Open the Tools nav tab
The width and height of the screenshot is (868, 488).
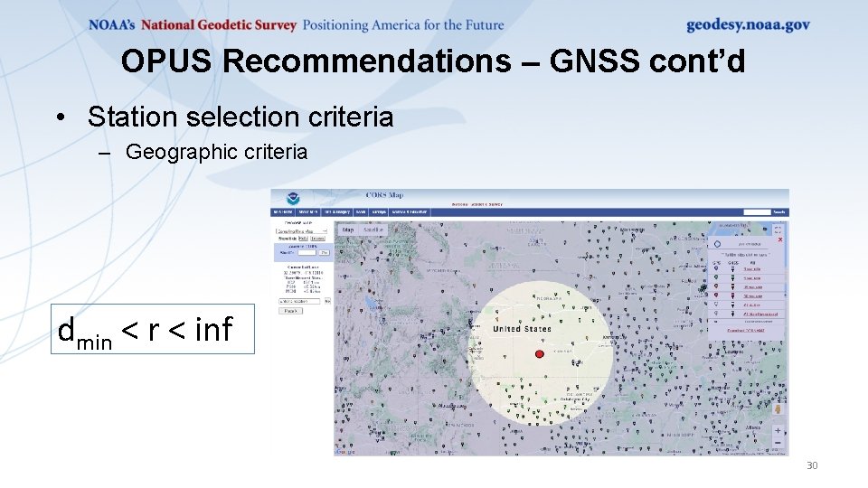(361, 211)
